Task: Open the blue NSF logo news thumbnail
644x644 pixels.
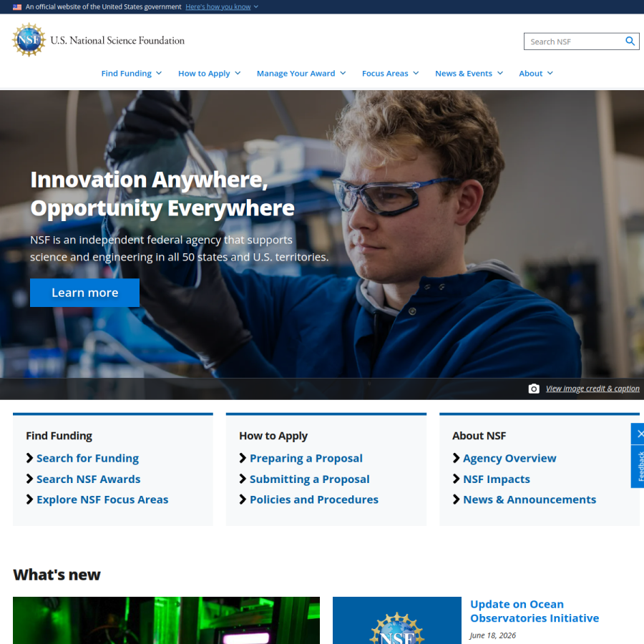Action: coord(397,620)
